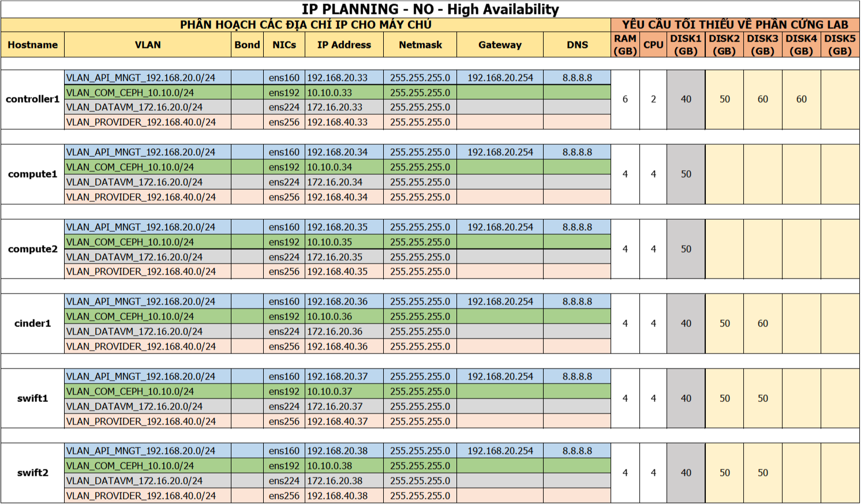Select the Hostname column header
The image size is (861, 504).
point(33,45)
